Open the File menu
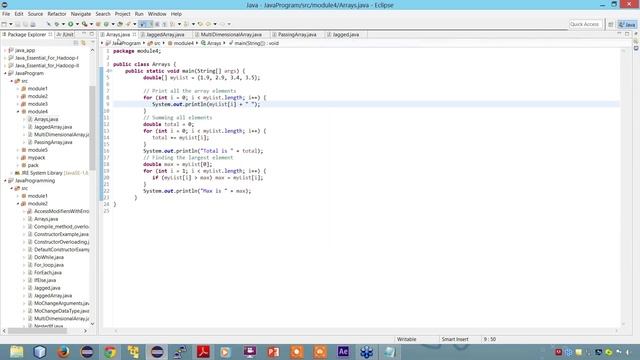This screenshot has width=640, height=360. [6, 14]
